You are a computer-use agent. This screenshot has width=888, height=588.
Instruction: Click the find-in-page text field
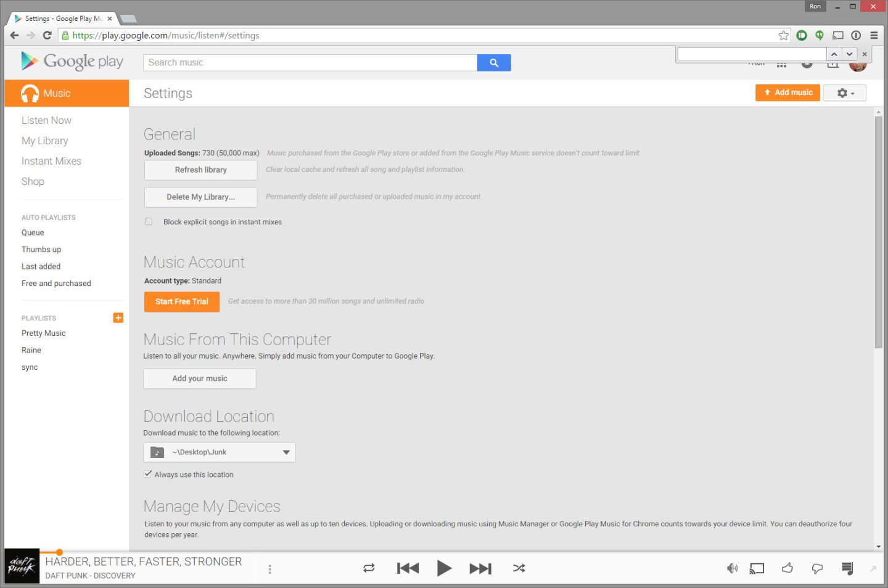tap(752, 54)
